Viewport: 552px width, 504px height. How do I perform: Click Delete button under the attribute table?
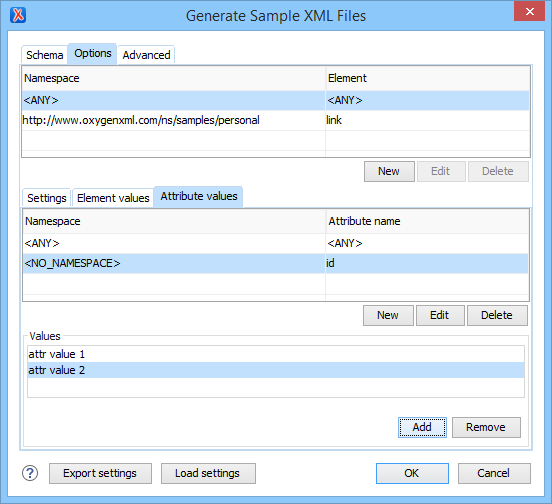[x=497, y=315]
